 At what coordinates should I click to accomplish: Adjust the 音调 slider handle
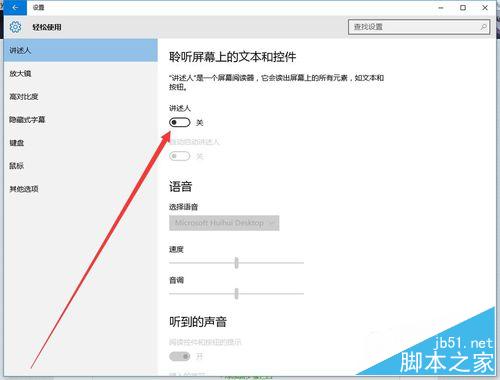point(236,294)
